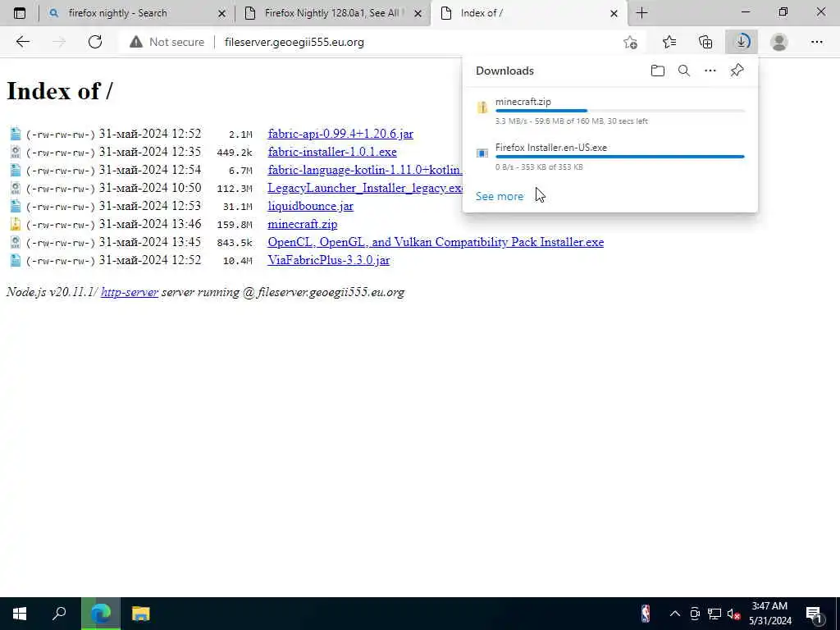Open File Explorer from taskbar
The height and width of the screenshot is (630, 840).
141,614
